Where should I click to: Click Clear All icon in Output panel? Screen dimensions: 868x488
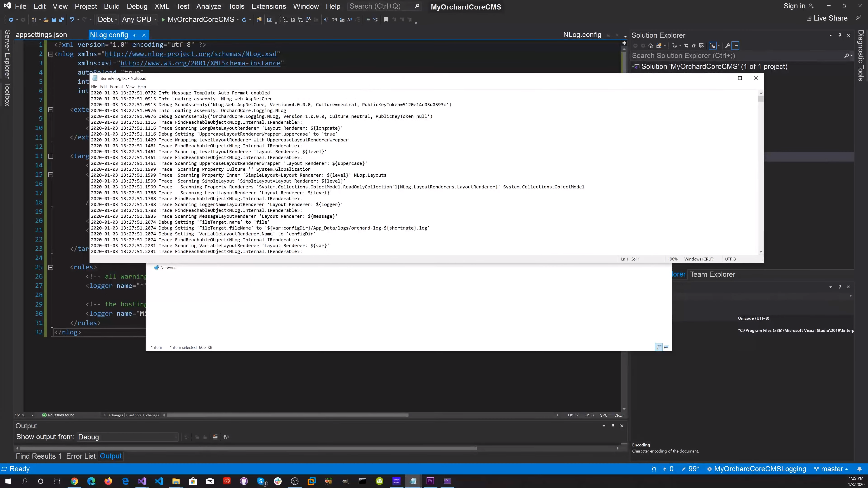click(215, 437)
